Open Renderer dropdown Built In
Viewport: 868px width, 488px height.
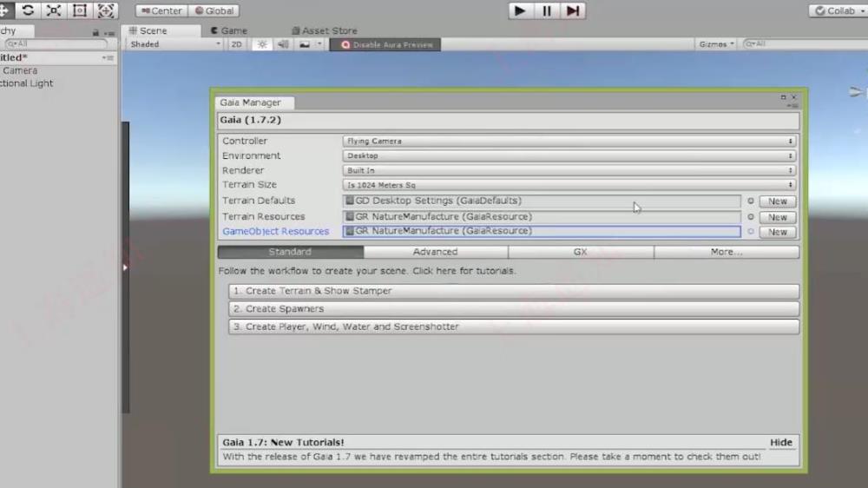[569, 170]
